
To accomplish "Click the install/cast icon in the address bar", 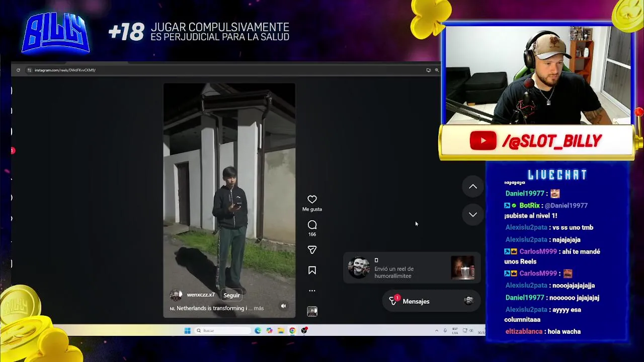I will pyautogui.click(x=428, y=70).
